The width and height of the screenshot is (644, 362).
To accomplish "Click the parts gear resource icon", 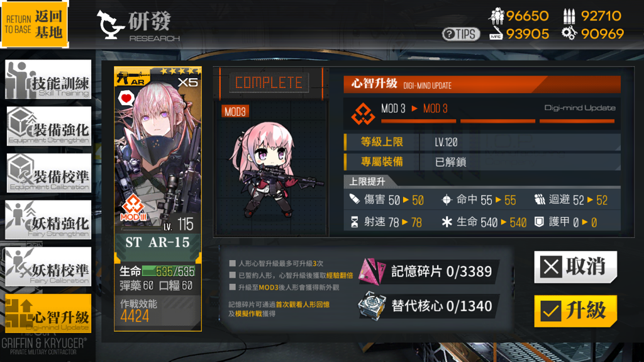I will click(x=569, y=33).
